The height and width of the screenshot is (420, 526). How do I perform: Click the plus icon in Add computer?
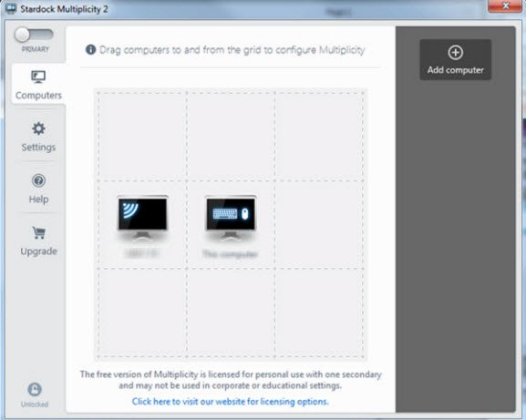[x=455, y=53]
